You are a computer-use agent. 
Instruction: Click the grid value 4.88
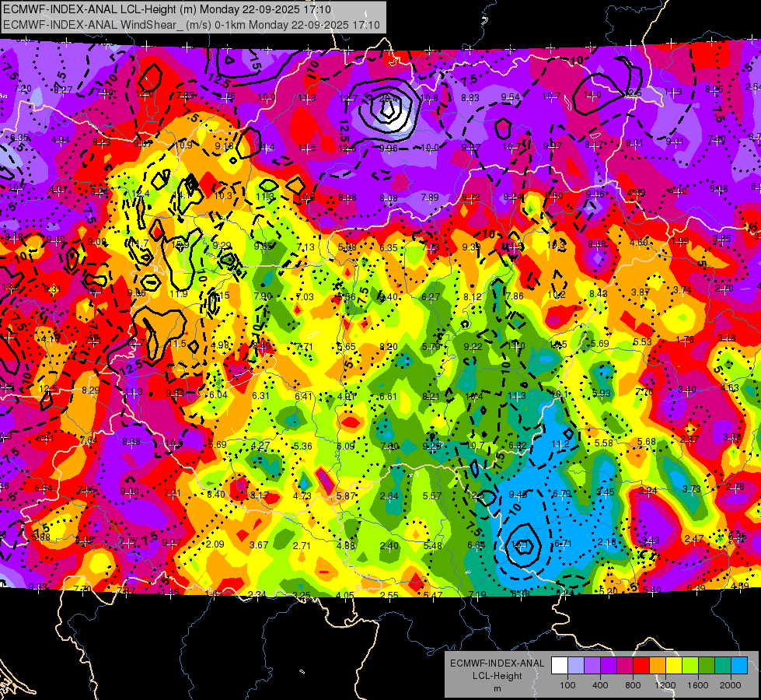coord(346,545)
